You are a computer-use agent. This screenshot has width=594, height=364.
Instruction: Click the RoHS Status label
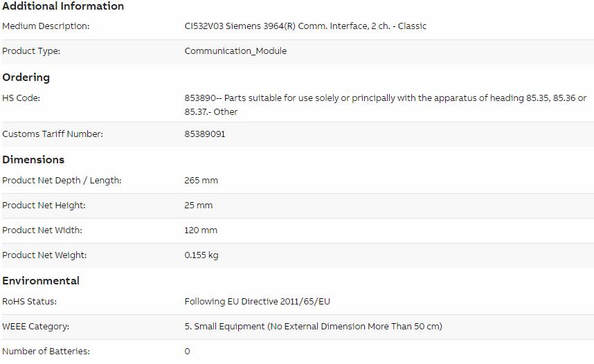point(30,302)
